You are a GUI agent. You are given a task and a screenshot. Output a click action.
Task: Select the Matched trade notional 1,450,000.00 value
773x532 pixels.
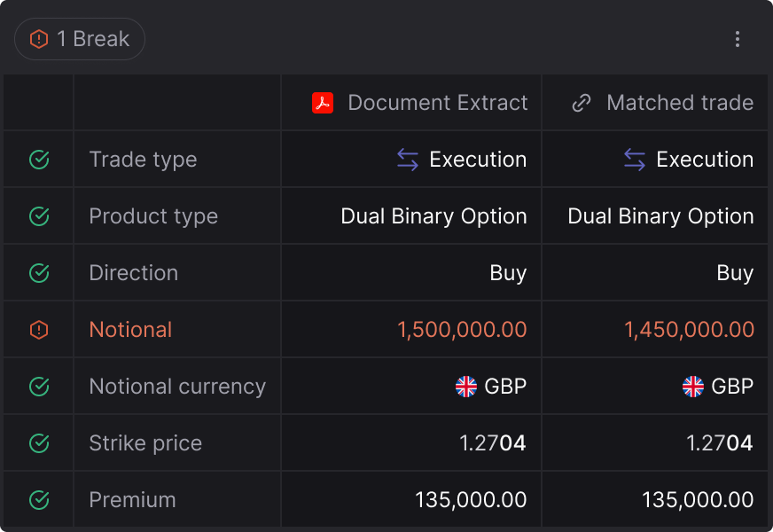pos(689,329)
